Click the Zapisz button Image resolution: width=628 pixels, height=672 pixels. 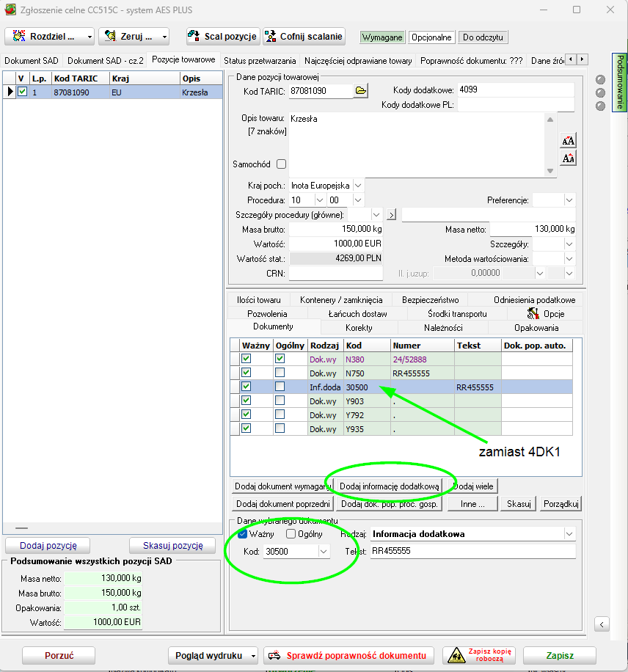tap(560, 655)
